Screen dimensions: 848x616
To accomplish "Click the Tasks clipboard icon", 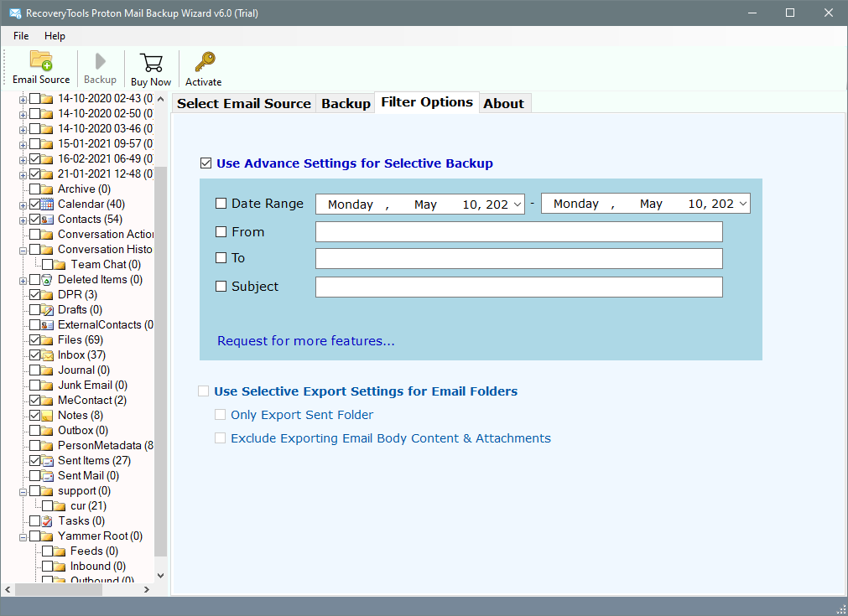I will coord(47,521).
